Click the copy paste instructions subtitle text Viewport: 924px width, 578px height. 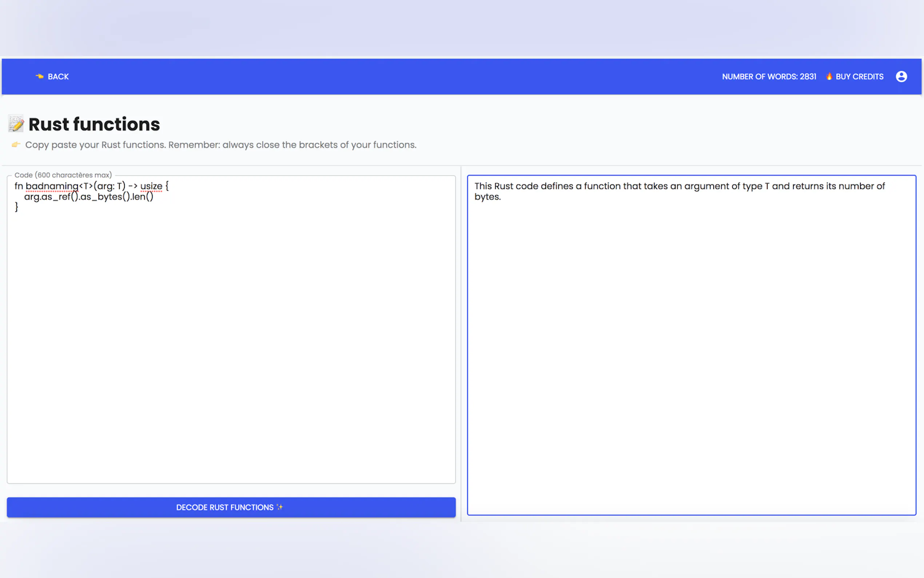click(x=220, y=145)
